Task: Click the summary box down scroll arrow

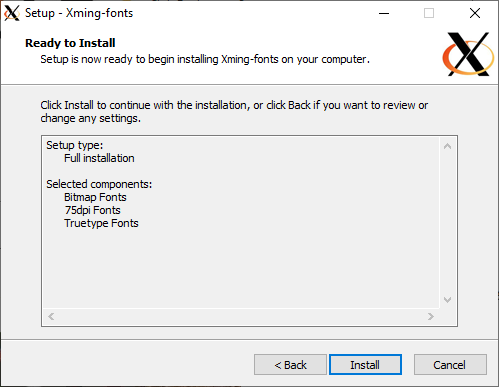Action: 448,300
